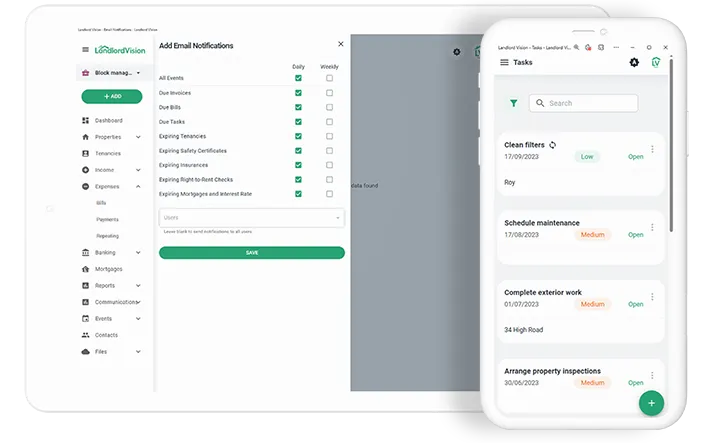Click the Contacts people icon
Screen dimensions: 716x443
[85, 335]
